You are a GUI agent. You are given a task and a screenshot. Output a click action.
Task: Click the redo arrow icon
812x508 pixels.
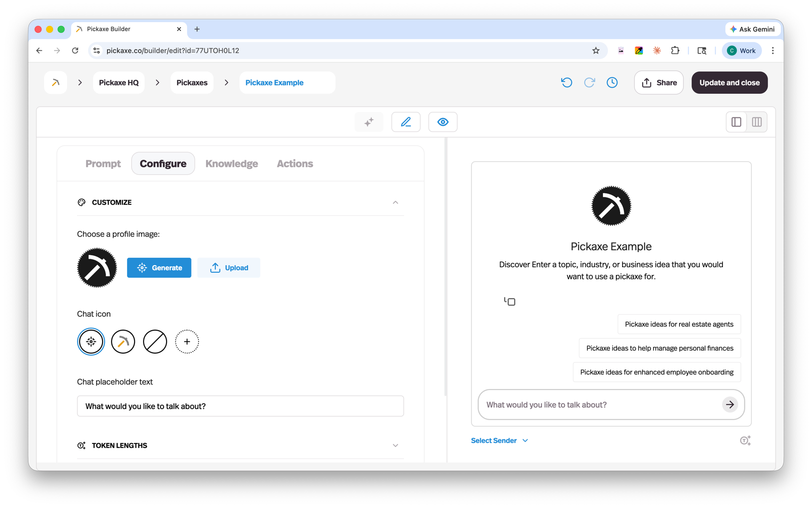coord(589,82)
